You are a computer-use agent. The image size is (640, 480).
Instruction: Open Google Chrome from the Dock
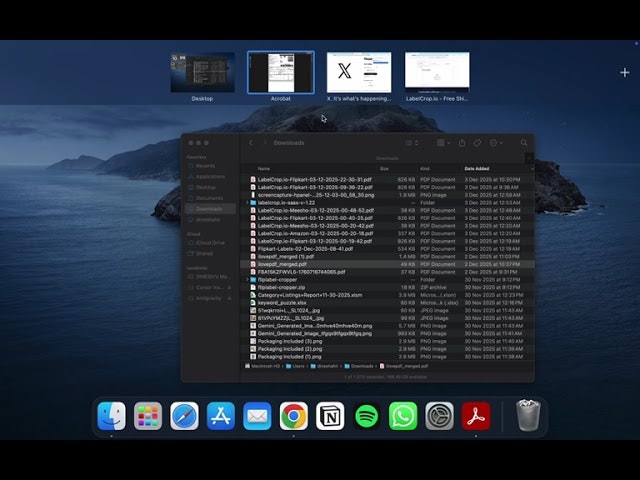coord(293,416)
